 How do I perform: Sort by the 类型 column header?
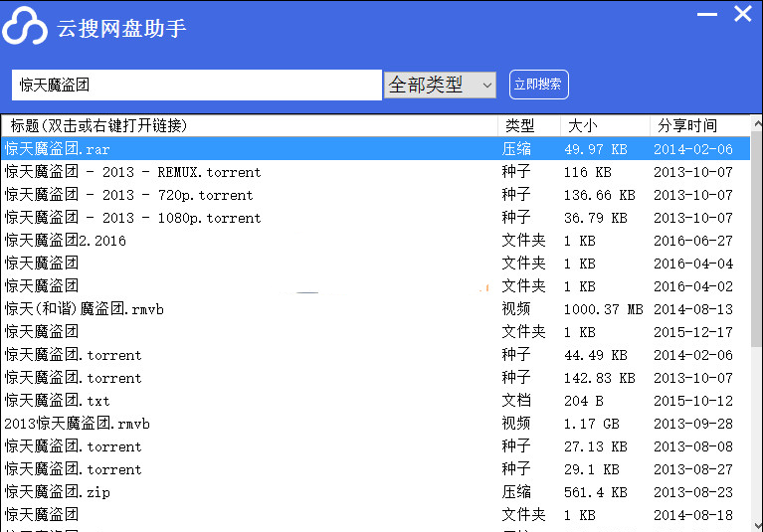[529, 126]
